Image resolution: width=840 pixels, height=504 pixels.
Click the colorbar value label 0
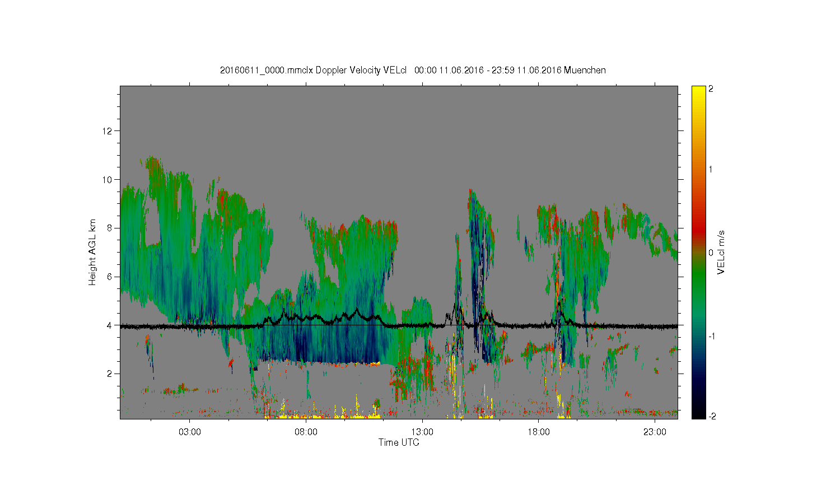click(x=711, y=253)
